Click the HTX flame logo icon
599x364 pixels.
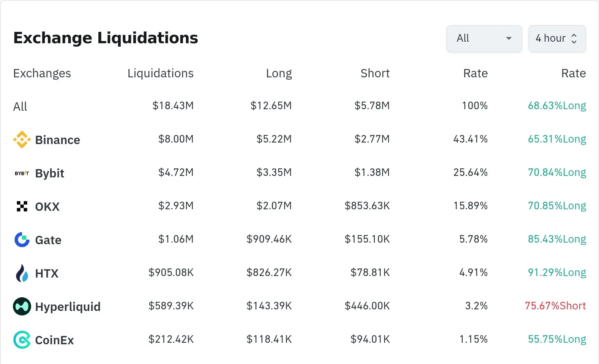pos(22,273)
